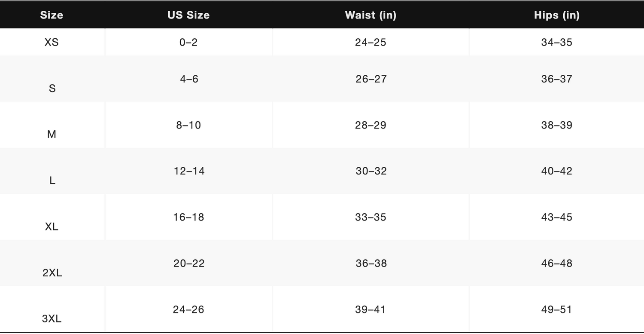
Task: Click US size 8–10 cell
Action: pos(188,125)
